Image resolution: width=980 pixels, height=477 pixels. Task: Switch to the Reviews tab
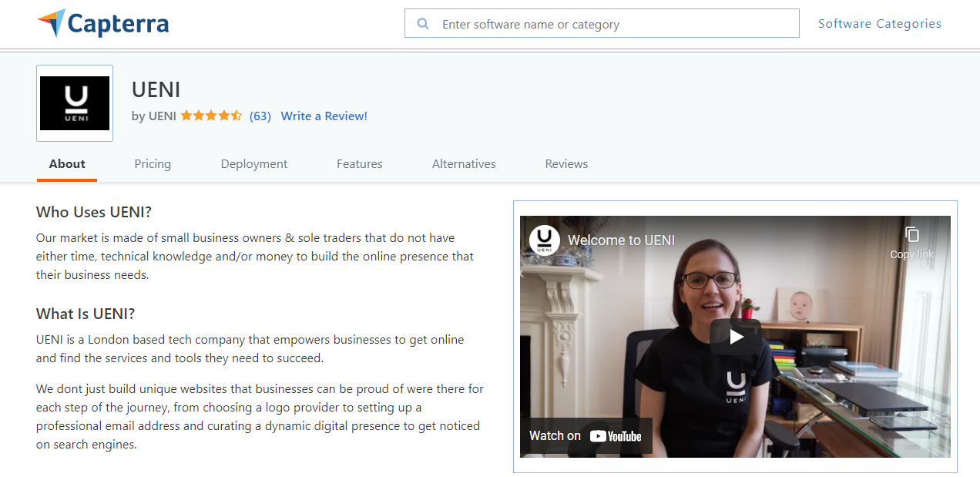pyautogui.click(x=566, y=163)
